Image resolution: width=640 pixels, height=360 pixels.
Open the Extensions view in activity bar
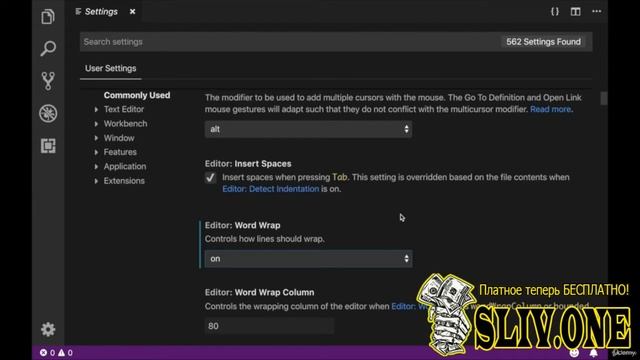point(48,146)
